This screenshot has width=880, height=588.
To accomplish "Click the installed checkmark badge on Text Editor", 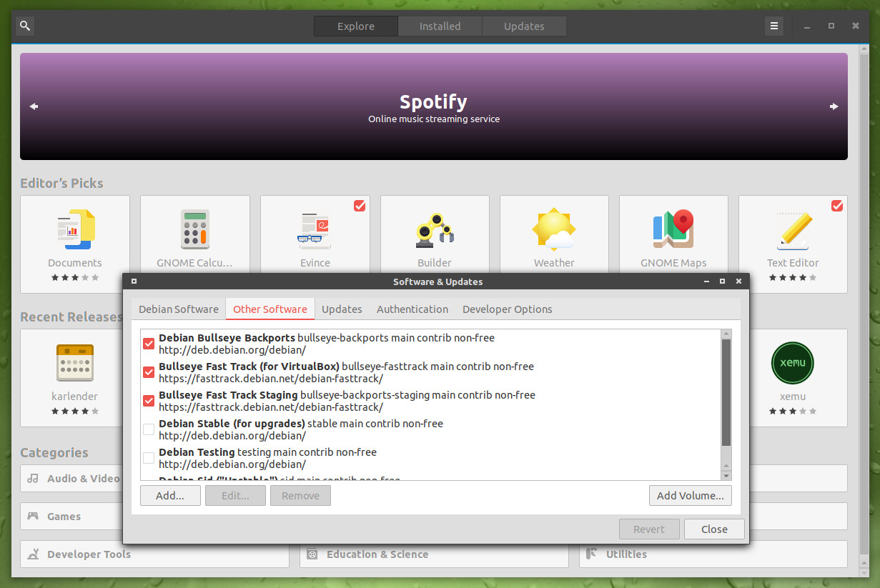I will [837, 206].
